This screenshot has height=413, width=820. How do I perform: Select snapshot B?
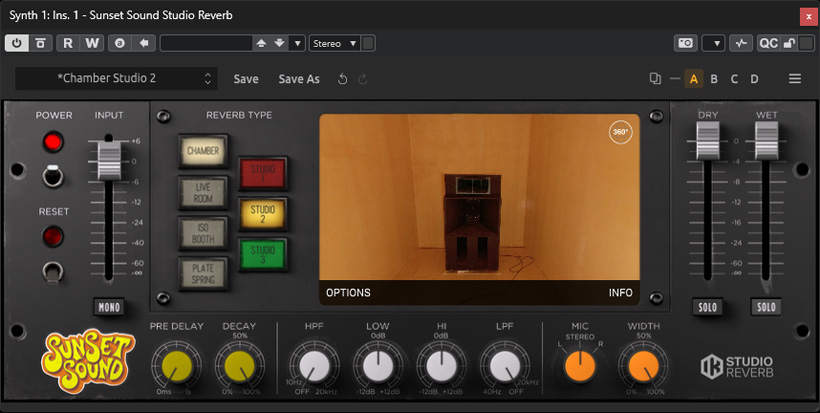714,79
